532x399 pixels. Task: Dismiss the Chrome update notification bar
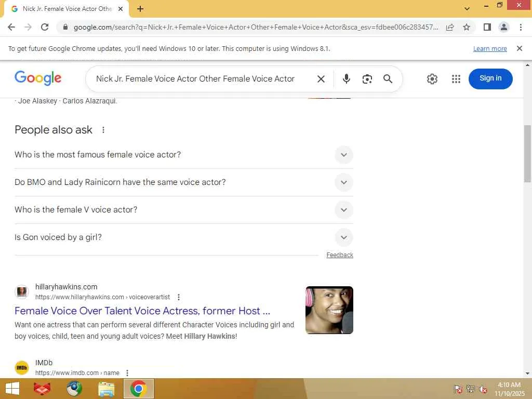click(519, 48)
